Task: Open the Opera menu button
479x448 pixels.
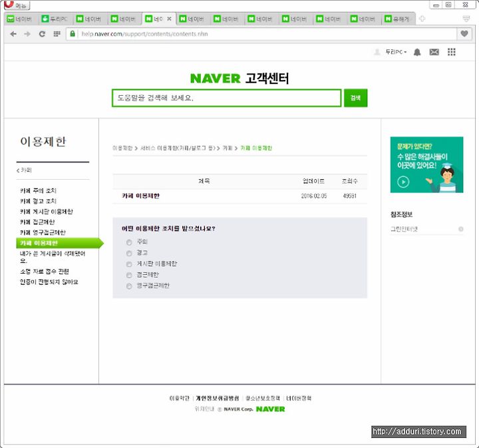Action: (16, 5)
